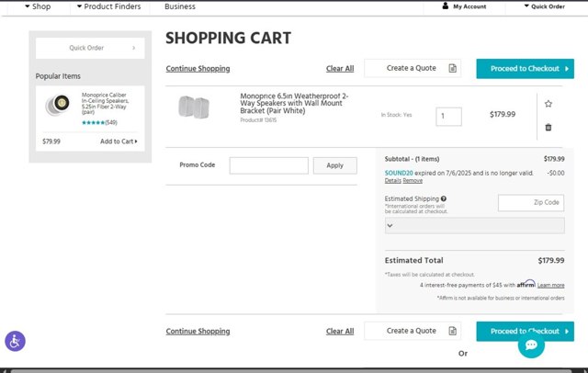Image resolution: width=588 pixels, height=373 pixels.
Task: Click estimated shipping help question mark
Action: point(444,198)
